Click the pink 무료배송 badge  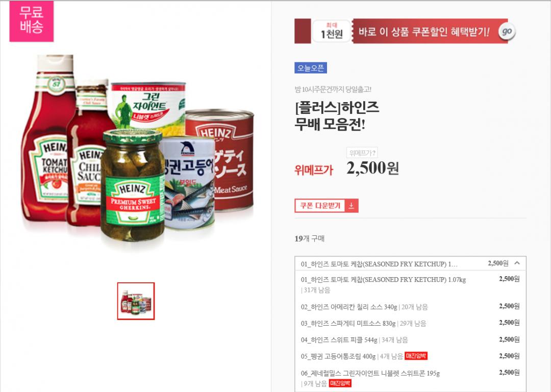(x=31, y=21)
